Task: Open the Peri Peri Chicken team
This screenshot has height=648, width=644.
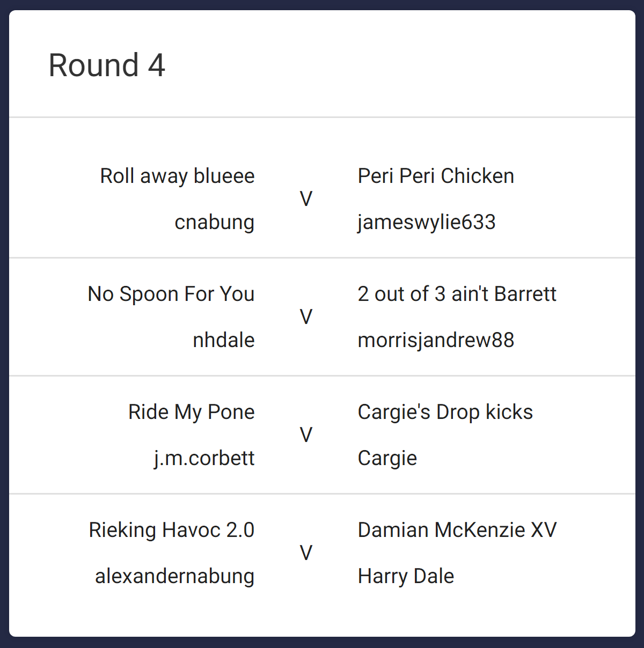Action: click(436, 176)
